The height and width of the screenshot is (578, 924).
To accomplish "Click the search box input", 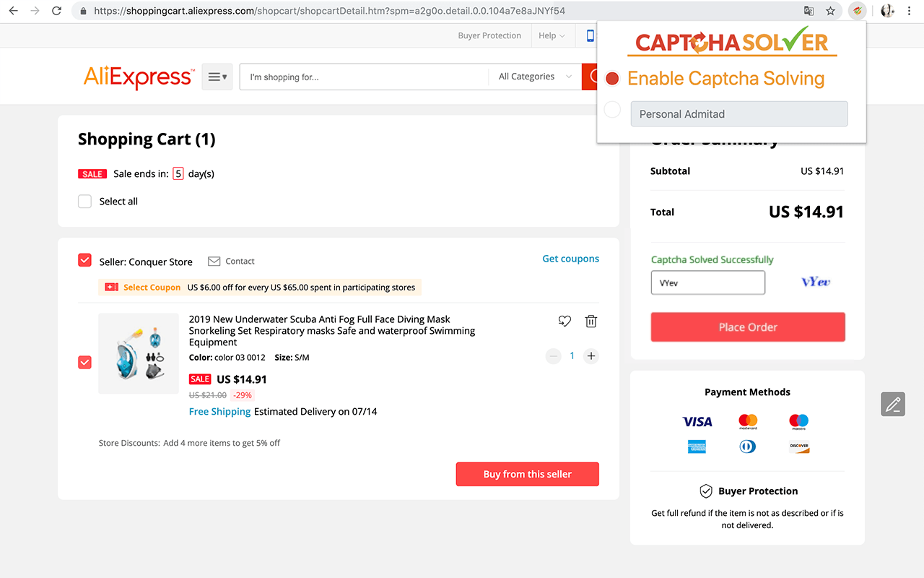I will [364, 77].
